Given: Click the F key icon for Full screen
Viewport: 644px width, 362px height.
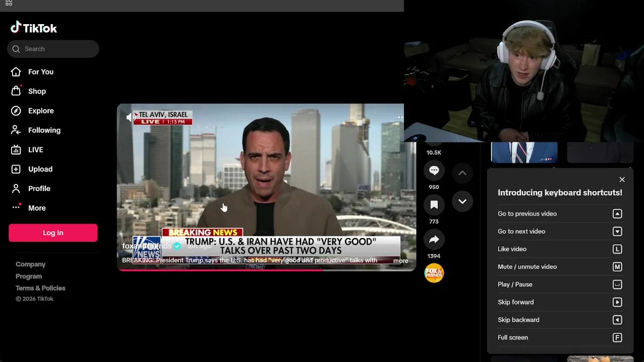Looking at the screenshot, I should pyautogui.click(x=617, y=337).
